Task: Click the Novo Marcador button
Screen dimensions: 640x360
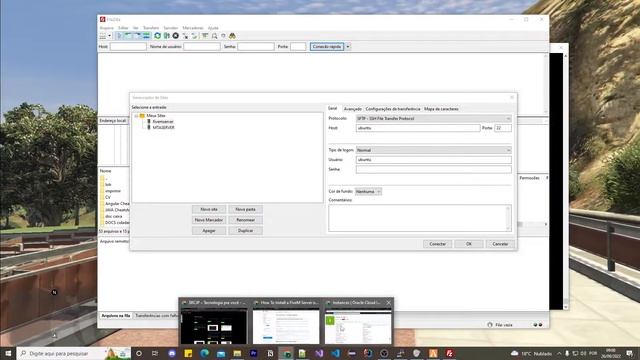Action: [209, 220]
